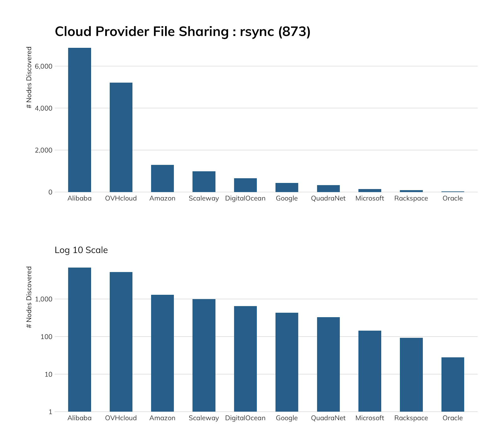Select the Amazon bar in the linear chart
The image size is (504, 448).
point(163,178)
